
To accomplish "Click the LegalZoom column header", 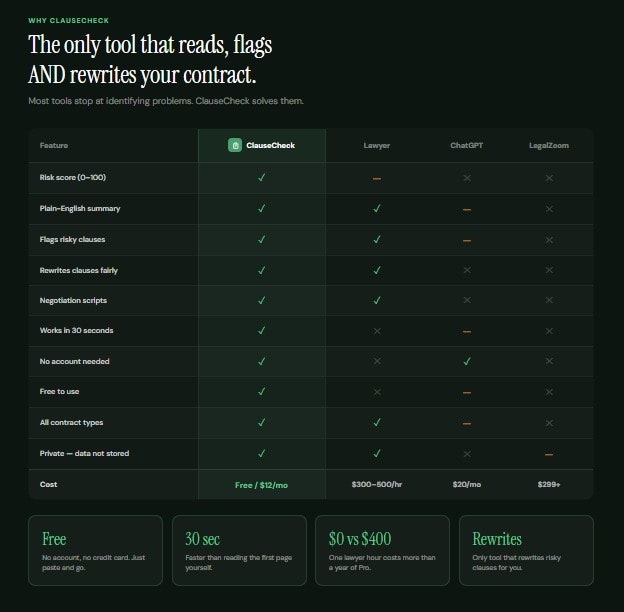I will [549, 146].
